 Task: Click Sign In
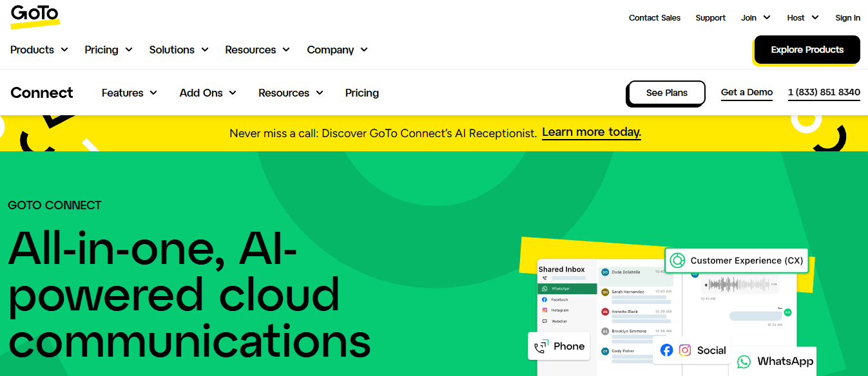[x=848, y=18]
